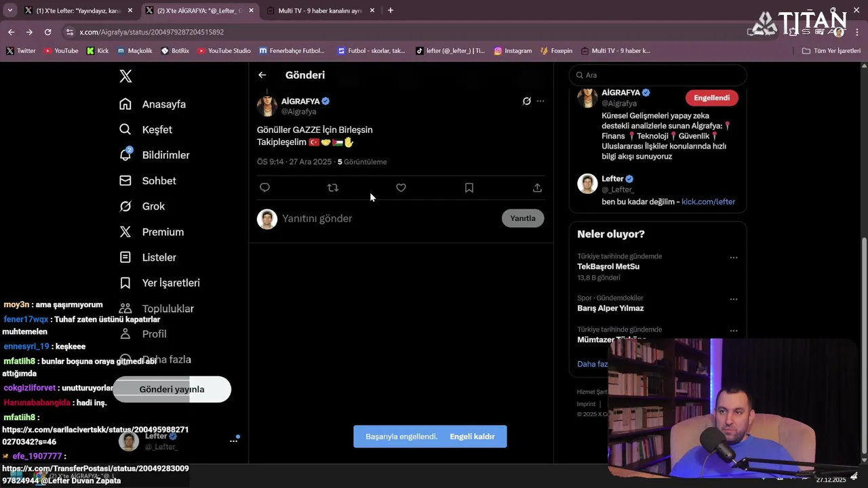
Task: Switch to first X'te Lefter tab
Action: (x=79, y=11)
